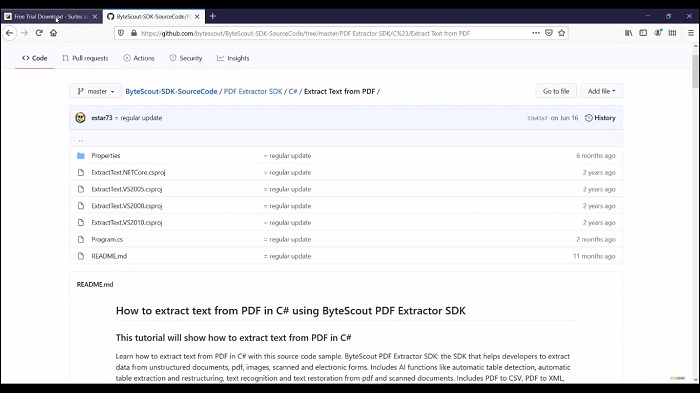700x393 pixels.
Task: Click the Go to file button
Action: (x=556, y=91)
